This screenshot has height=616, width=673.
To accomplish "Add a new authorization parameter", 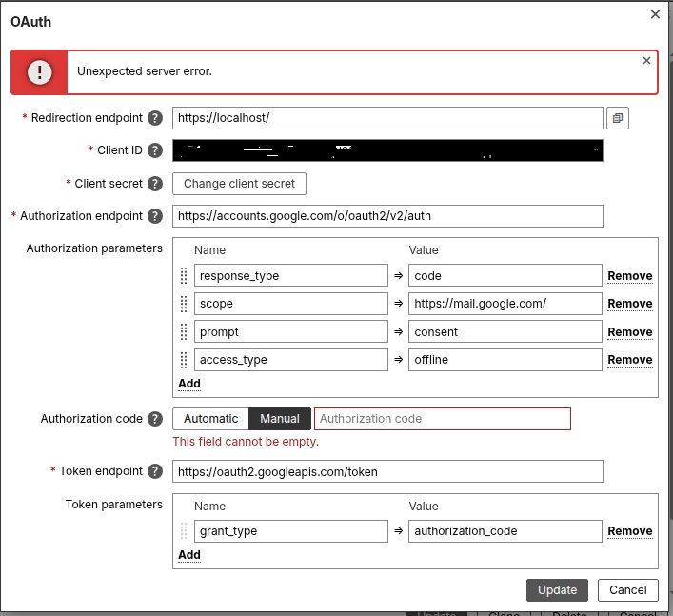I will (x=189, y=384).
